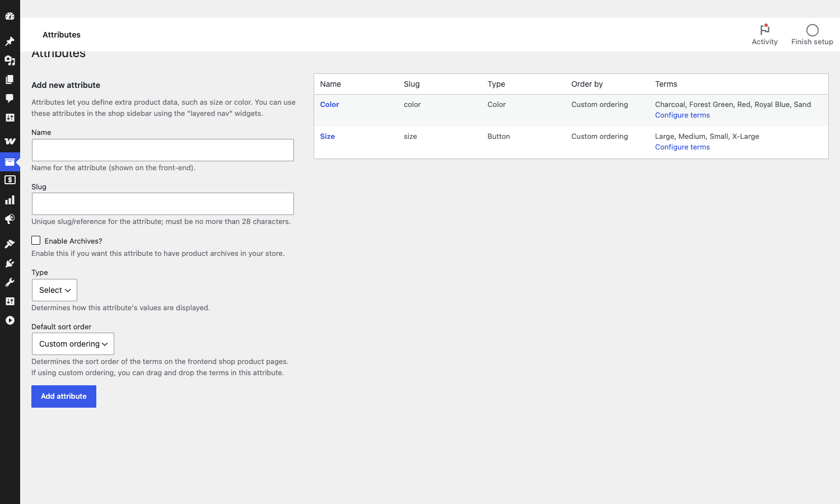Click the 'Button' type cell
The height and width of the screenshot is (504, 840).
coord(498,137)
